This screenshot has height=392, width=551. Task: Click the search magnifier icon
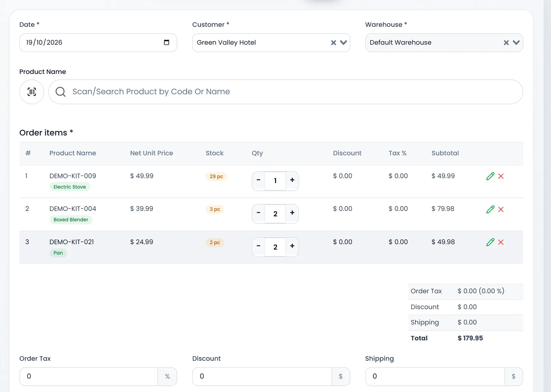(x=61, y=92)
